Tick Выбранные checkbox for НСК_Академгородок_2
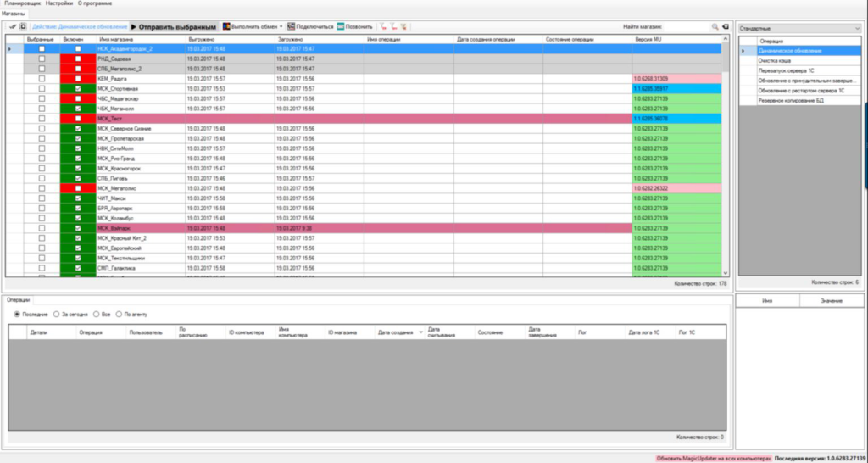The width and height of the screenshot is (868, 463). (x=42, y=48)
